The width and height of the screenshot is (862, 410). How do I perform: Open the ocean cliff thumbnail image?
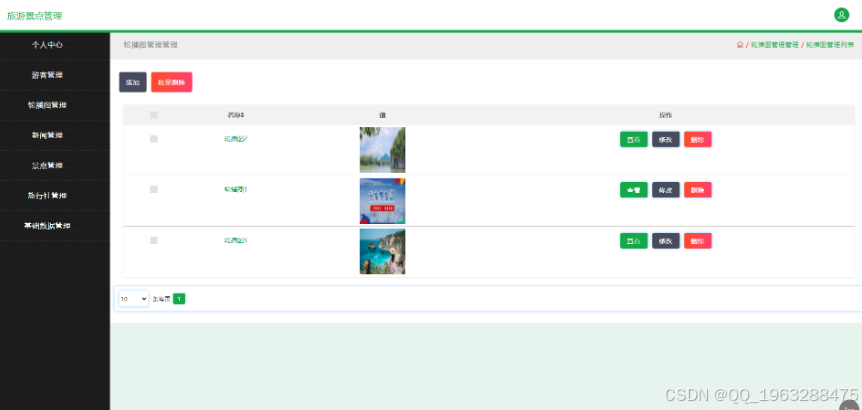383,251
